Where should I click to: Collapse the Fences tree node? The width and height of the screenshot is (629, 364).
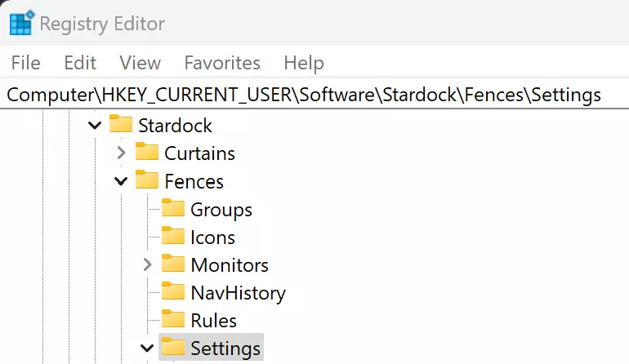pos(121,181)
